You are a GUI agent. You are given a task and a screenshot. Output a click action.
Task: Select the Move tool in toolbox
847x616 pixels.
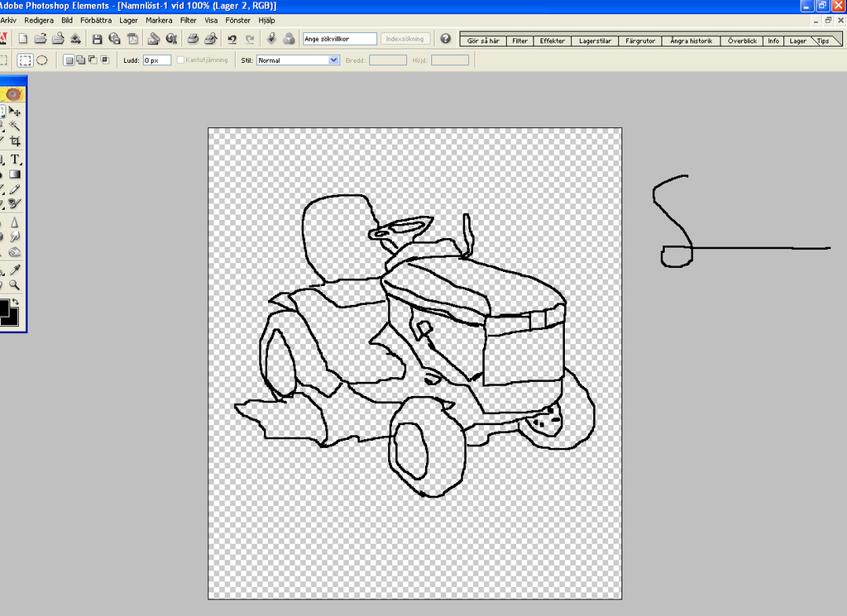(15, 112)
